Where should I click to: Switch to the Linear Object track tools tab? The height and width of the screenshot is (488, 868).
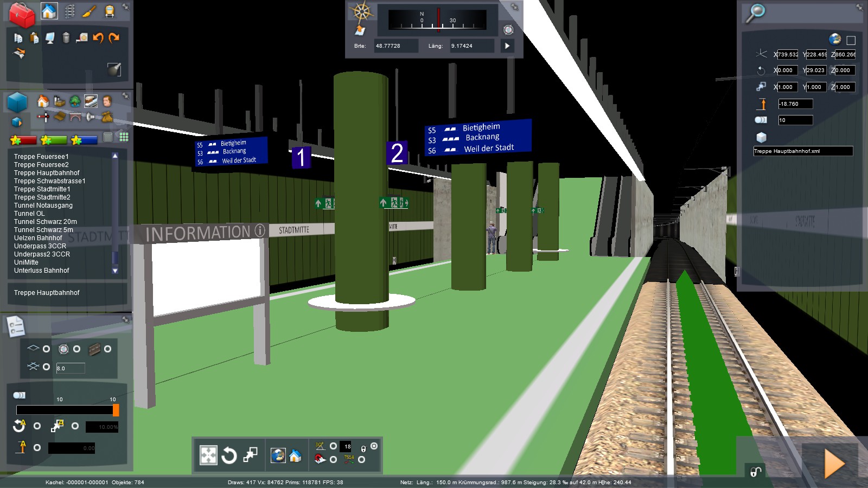click(x=70, y=11)
